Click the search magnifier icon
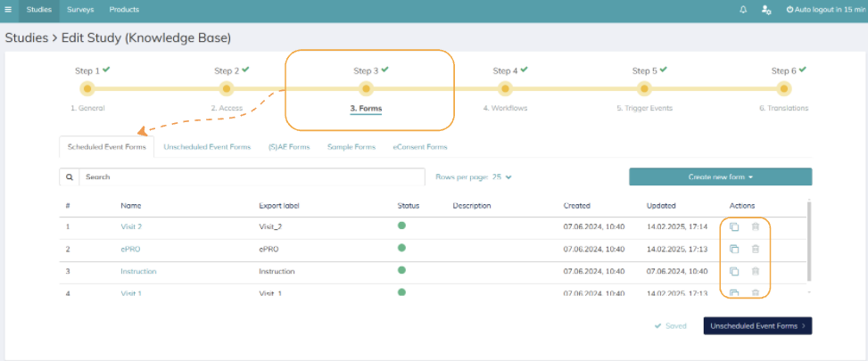Viewport: 868px width, 361px height. coord(70,176)
